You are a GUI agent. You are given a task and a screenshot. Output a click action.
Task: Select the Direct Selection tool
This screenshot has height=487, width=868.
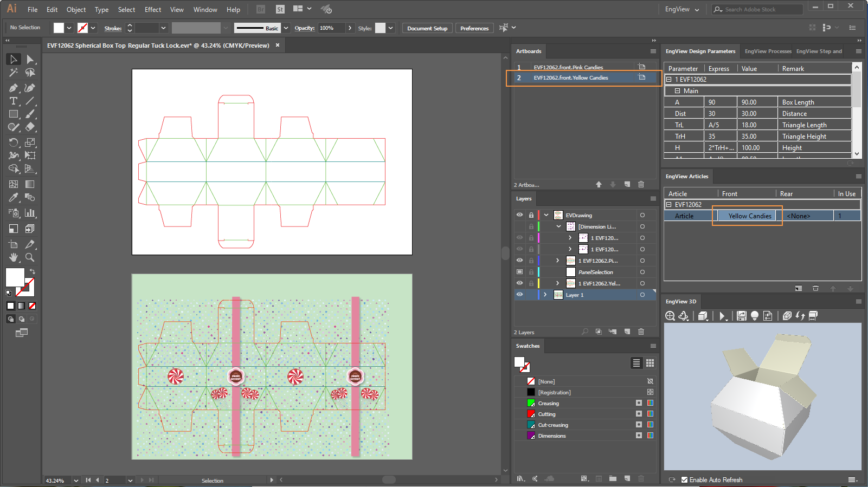[x=30, y=59]
